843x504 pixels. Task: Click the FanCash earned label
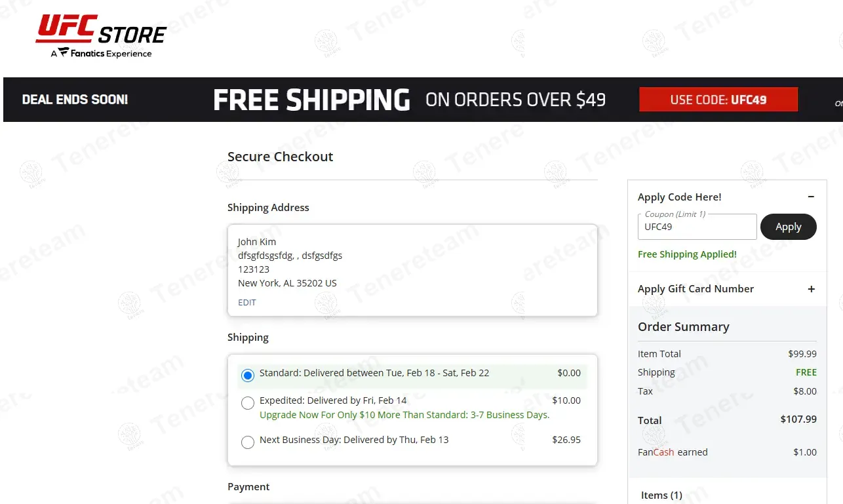[673, 452]
